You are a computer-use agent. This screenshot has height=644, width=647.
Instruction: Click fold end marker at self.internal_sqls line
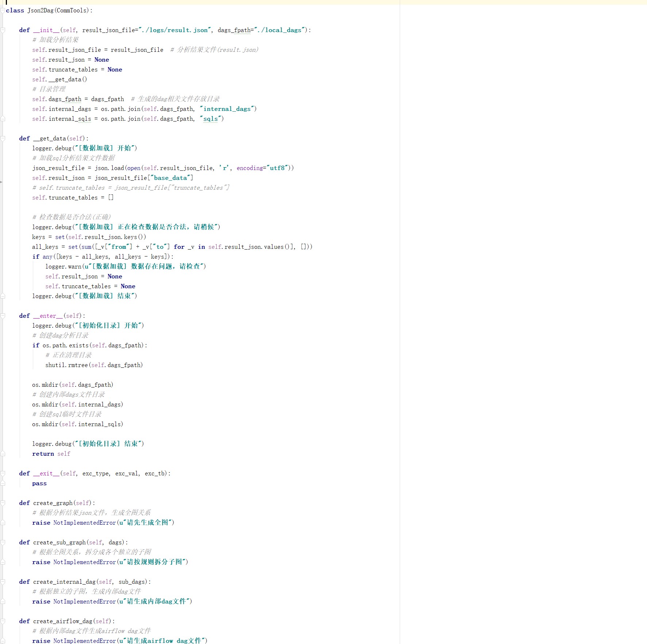tap(3, 119)
